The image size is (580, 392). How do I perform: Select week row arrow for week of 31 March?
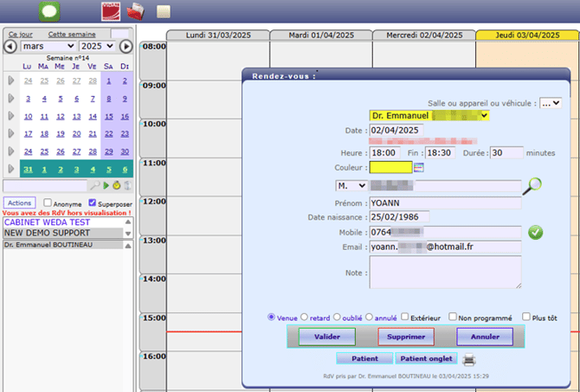[11, 169]
